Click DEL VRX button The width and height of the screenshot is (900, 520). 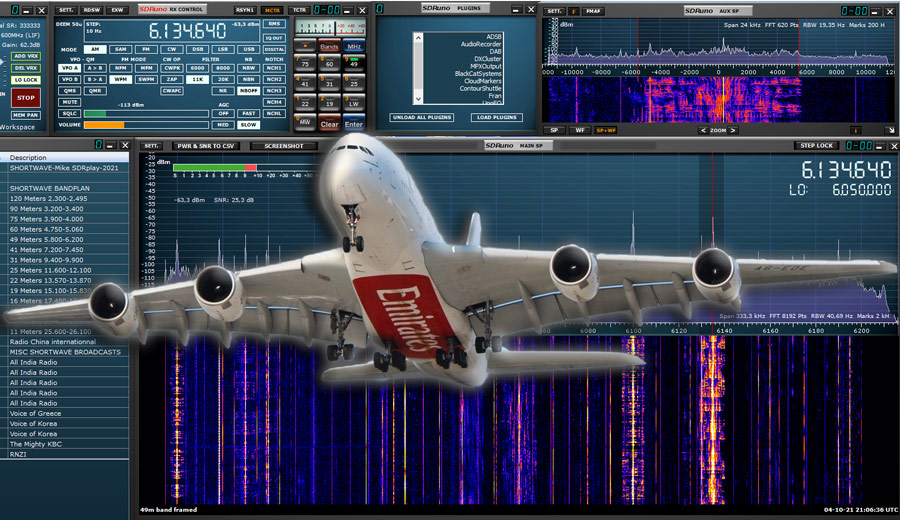[26, 68]
